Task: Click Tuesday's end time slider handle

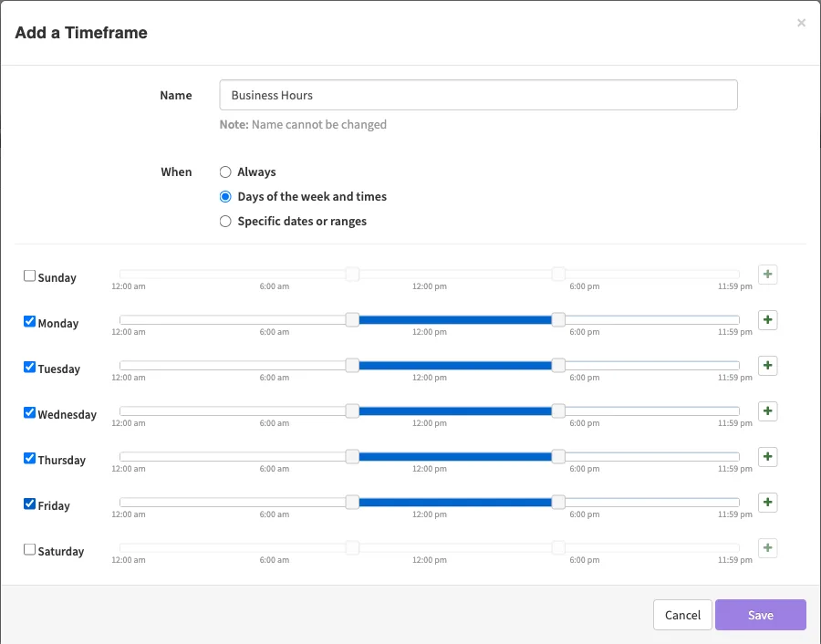Action: [558, 366]
